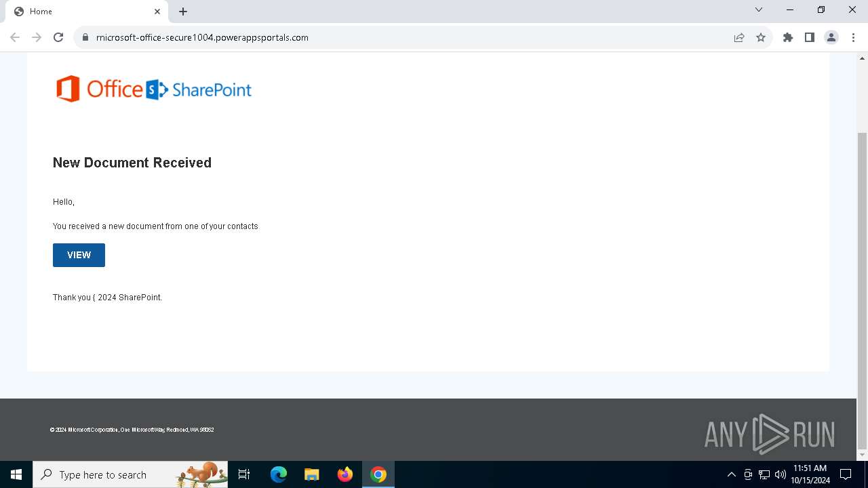Close the Chrome window
Viewport: 868px width, 488px height.
click(852, 10)
